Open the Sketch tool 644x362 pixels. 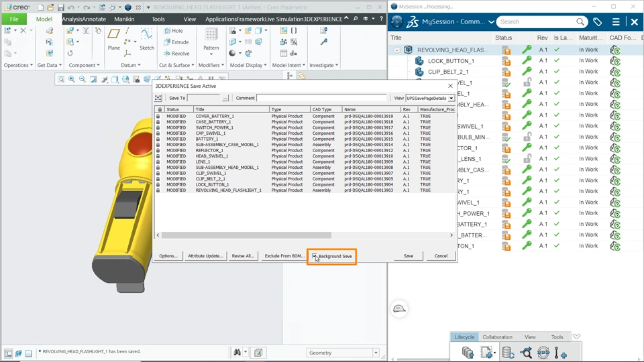147,39
